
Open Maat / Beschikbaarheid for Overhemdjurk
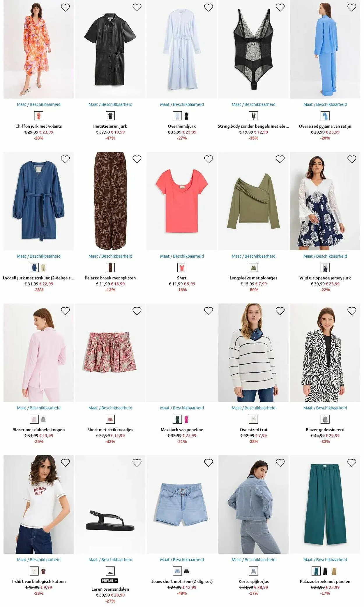[x=182, y=104]
